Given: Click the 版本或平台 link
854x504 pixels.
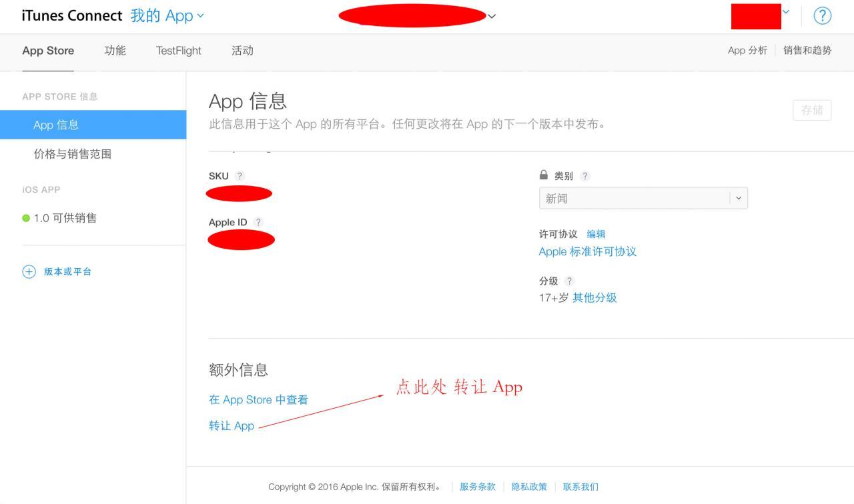Looking at the screenshot, I should [67, 271].
